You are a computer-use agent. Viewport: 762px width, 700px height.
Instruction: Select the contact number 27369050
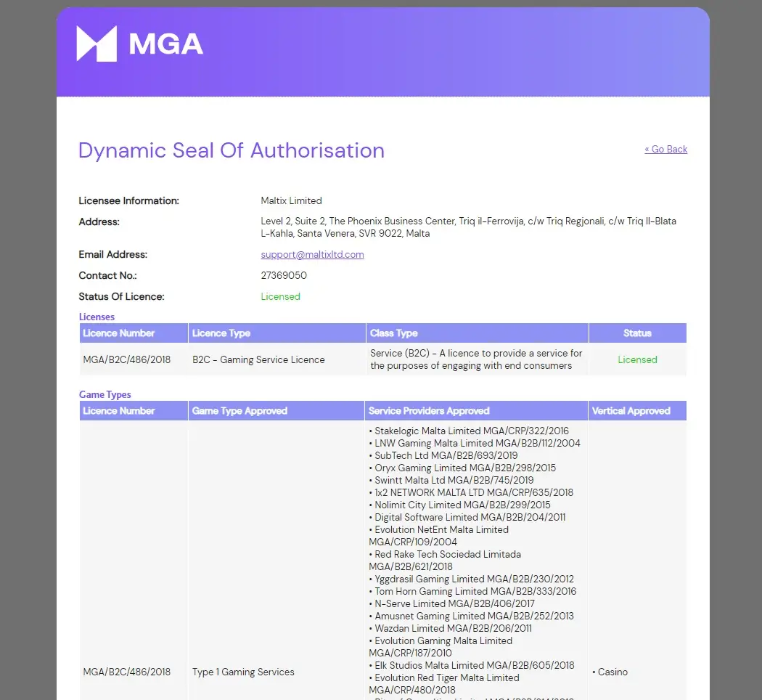click(284, 275)
